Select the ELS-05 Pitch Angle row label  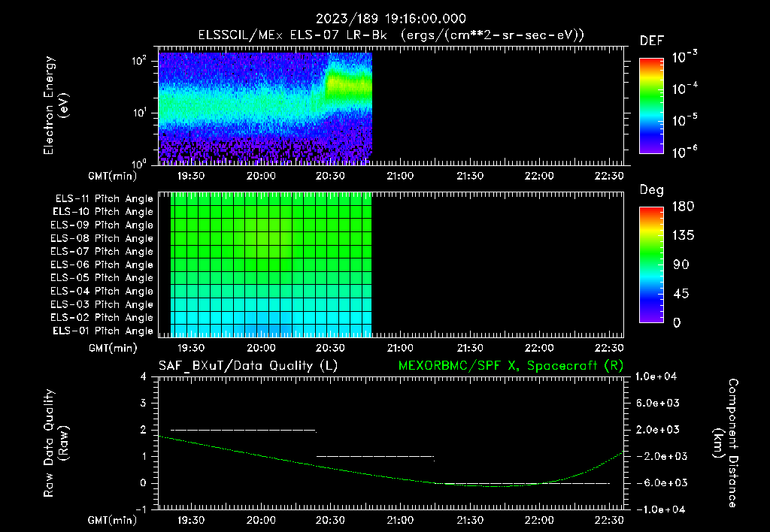click(102, 278)
